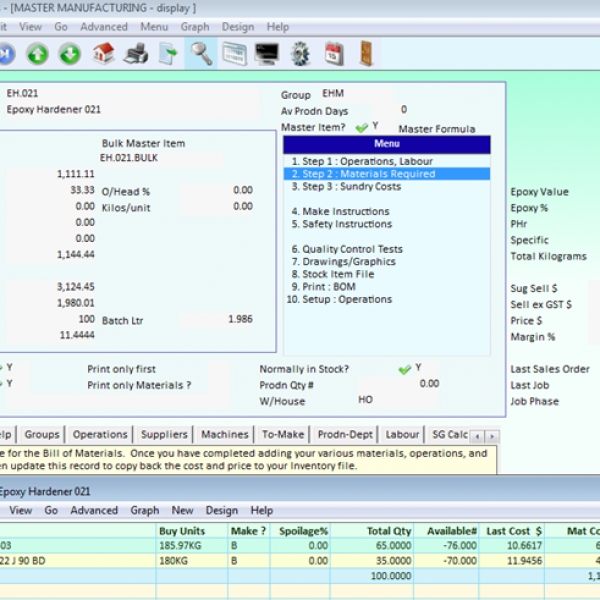Open the list window toolbar icon

(235, 54)
